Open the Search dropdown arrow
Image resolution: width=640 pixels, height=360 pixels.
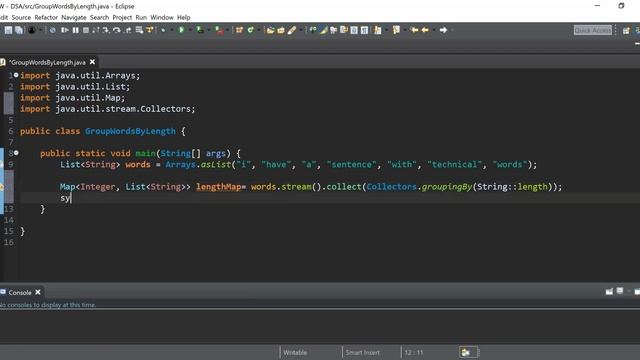[301, 30]
